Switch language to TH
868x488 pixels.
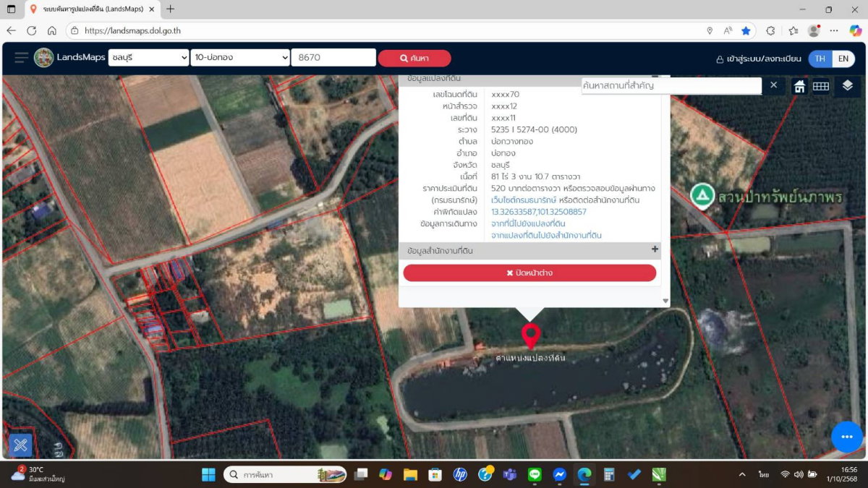820,59
